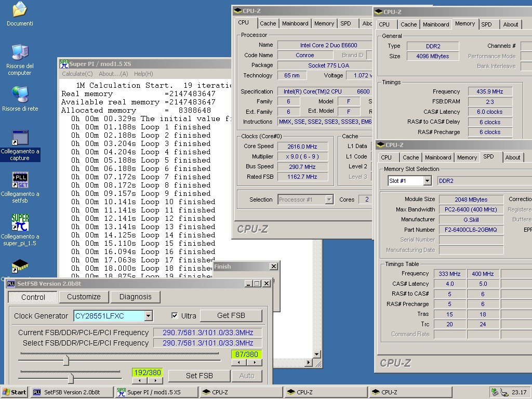The height and width of the screenshot is (399, 532).
Task: Open Cache tab in CPU-Z processor window
Action: click(x=268, y=23)
